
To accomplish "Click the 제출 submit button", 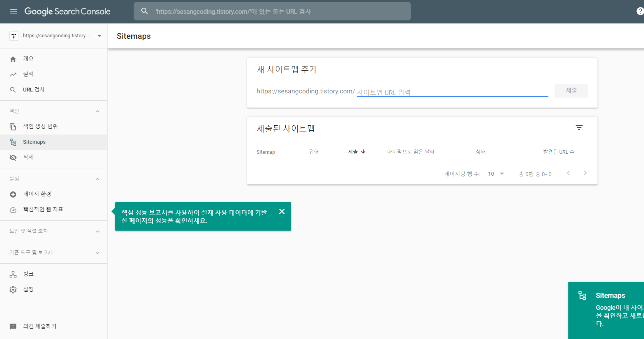I will (571, 90).
